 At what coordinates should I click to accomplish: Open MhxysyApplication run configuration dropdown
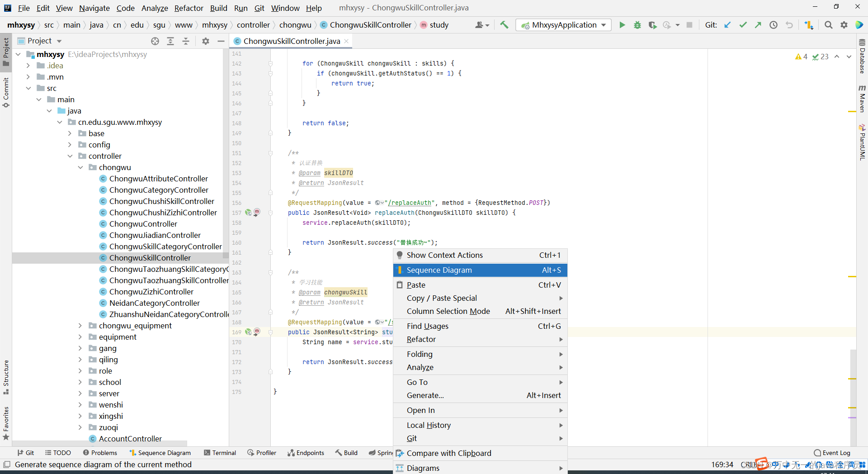pyautogui.click(x=564, y=25)
